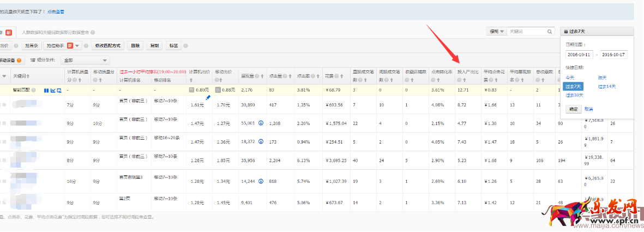Tick the checkbox of the first keyword row (7分)
Viewport: 644px width, 232px height.
pyautogui.click(x=4, y=105)
